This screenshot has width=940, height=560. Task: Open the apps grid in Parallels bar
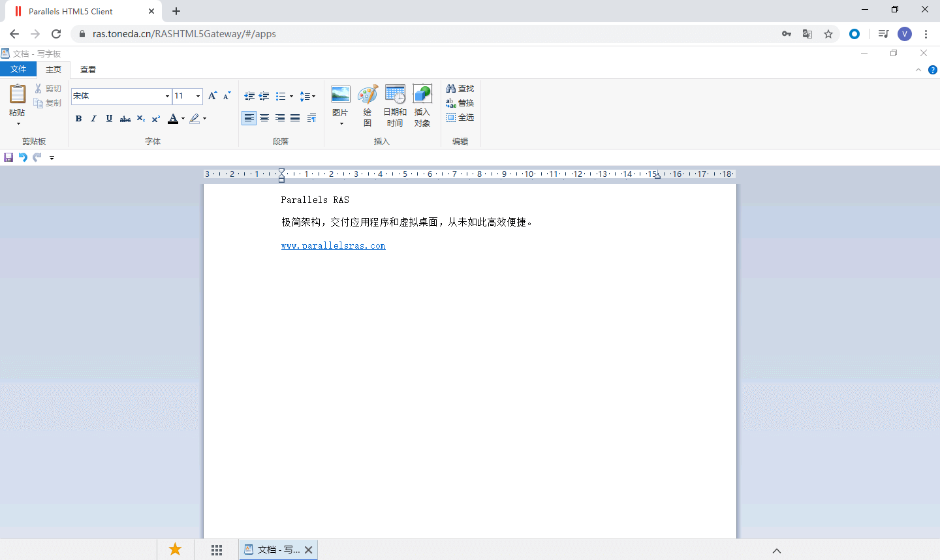click(x=217, y=550)
